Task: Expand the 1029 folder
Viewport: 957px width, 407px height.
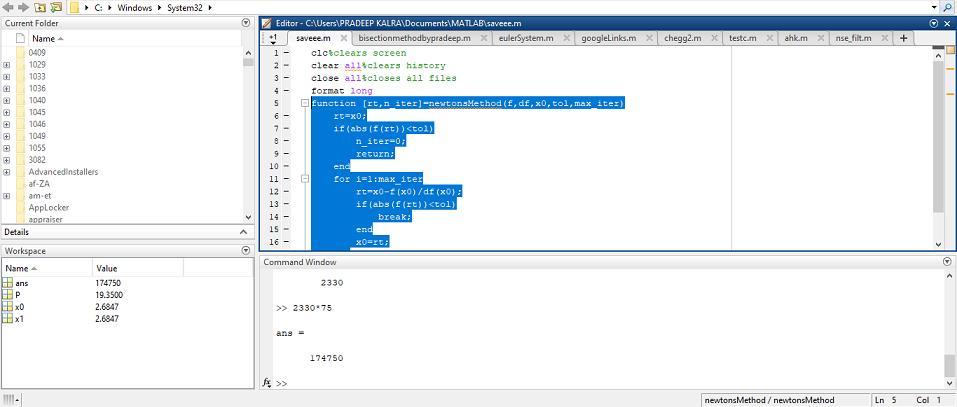Action: click(6, 65)
